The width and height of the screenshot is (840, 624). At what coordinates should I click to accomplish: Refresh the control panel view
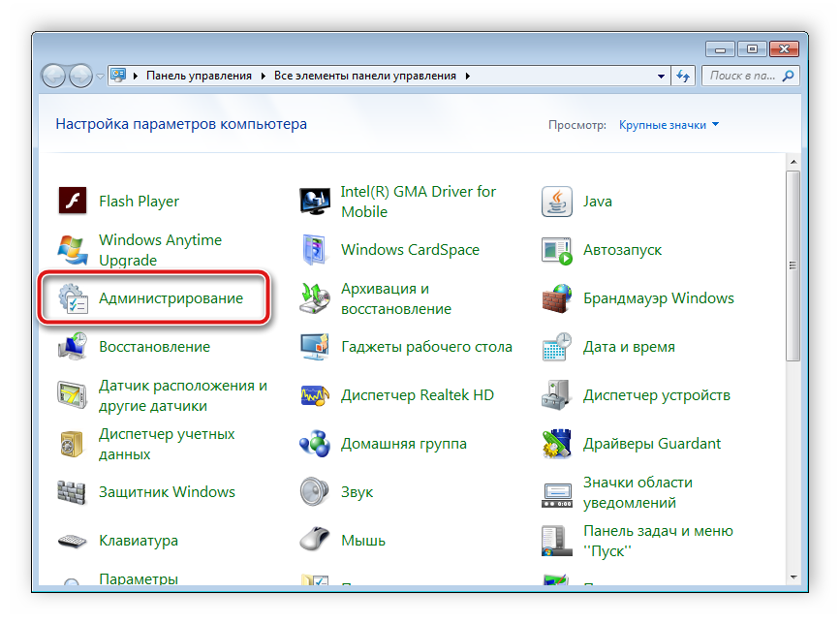click(x=683, y=76)
